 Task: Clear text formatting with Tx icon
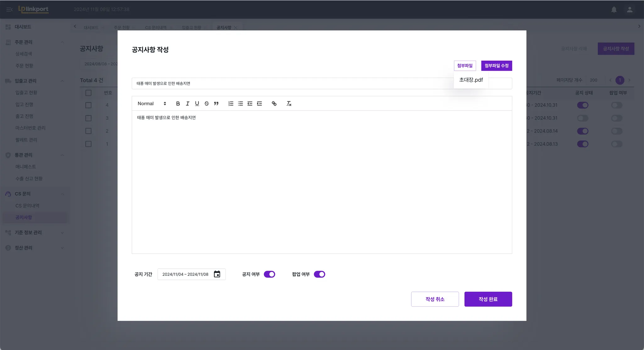point(289,103)
